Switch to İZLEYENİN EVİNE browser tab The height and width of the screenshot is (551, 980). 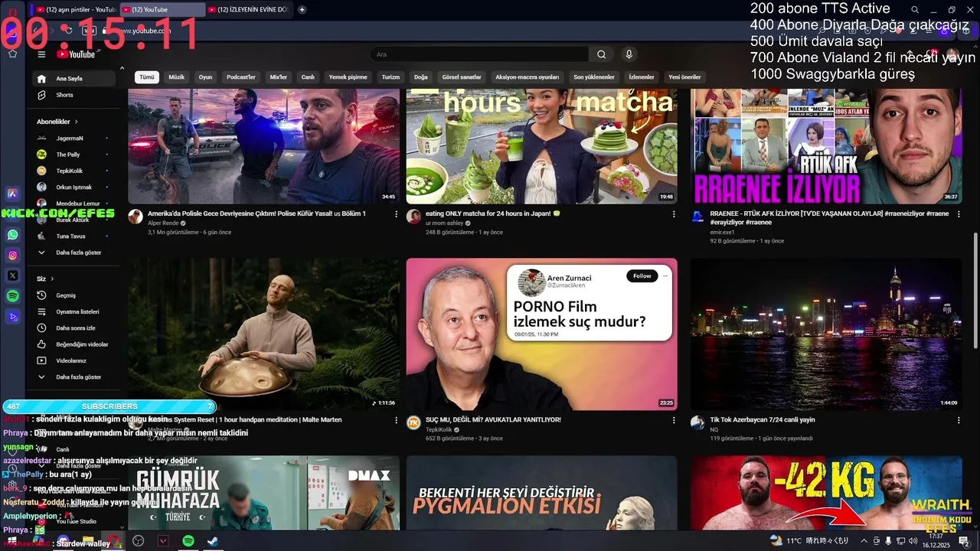tap(249, 10)
